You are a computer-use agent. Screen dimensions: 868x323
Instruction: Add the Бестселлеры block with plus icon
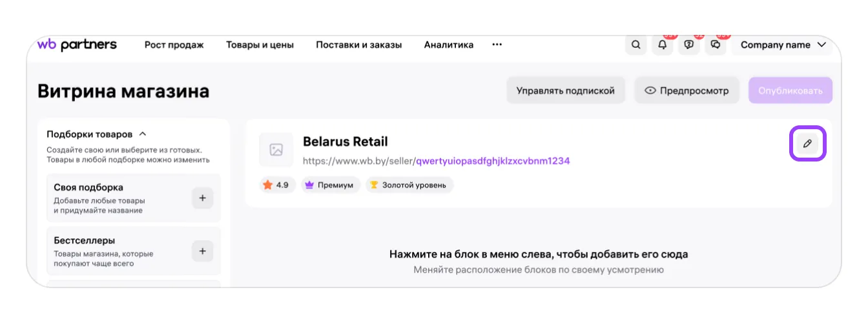coord(202,251)
